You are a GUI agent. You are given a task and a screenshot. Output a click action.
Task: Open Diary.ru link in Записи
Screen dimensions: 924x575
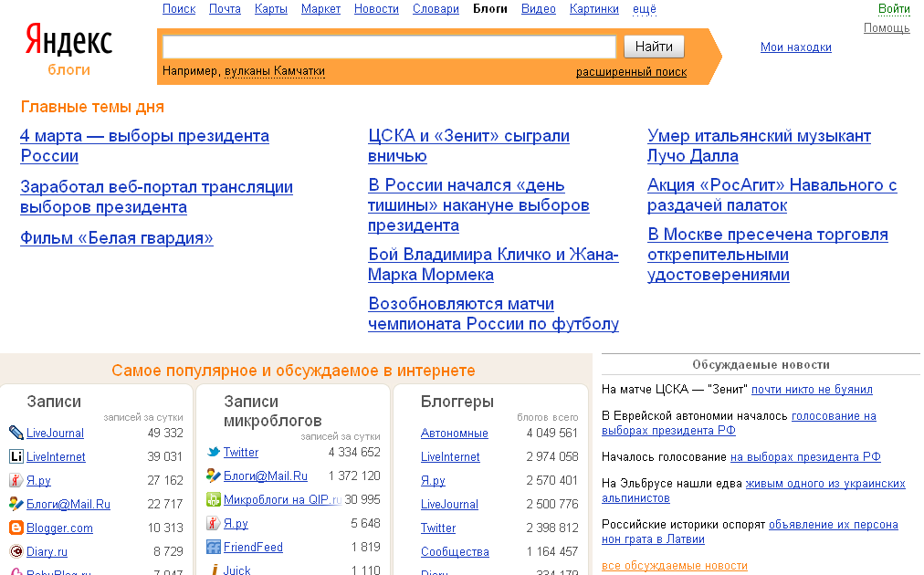pos(47,551)
